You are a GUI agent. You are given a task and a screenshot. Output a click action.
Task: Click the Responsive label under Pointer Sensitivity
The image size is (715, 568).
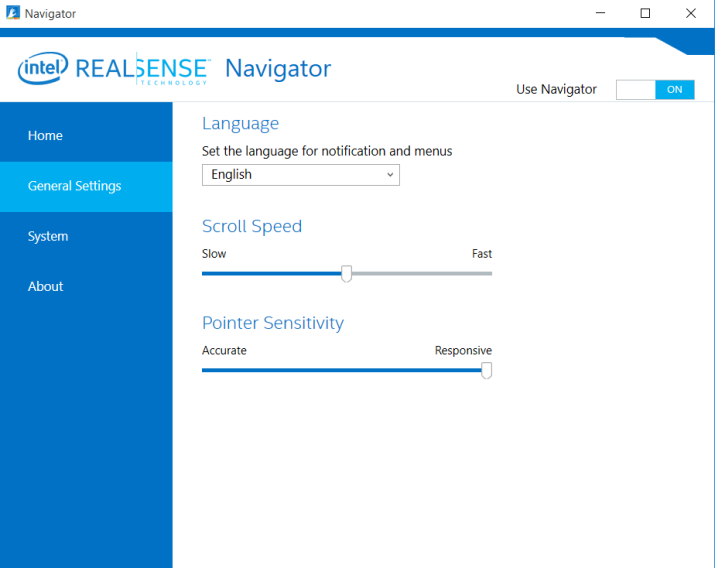(463, 351)
